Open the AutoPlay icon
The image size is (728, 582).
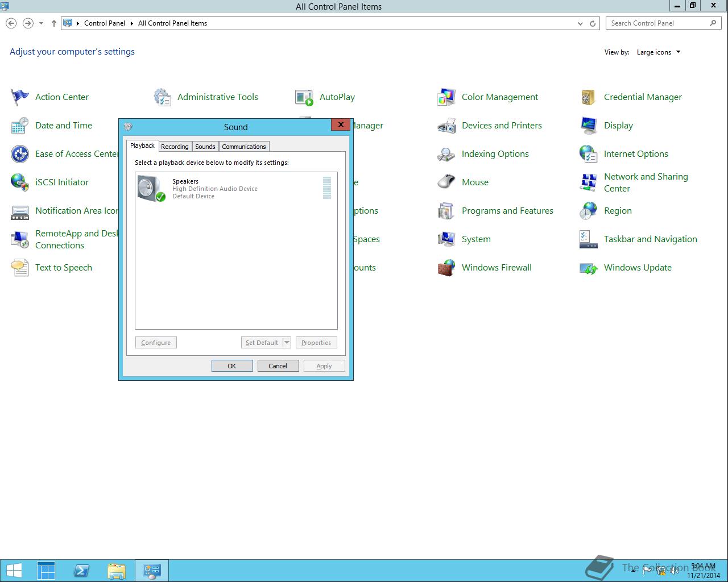tap(304, 97)
